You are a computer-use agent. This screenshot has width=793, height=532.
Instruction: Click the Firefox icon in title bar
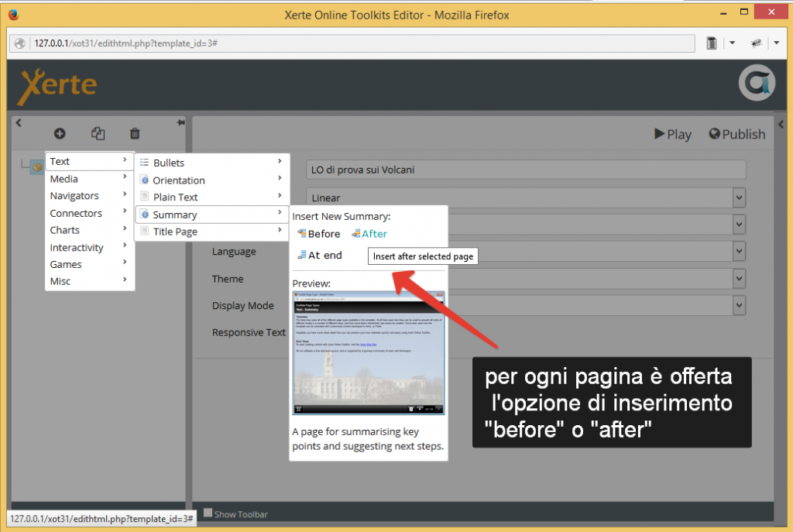pos(14,15)
